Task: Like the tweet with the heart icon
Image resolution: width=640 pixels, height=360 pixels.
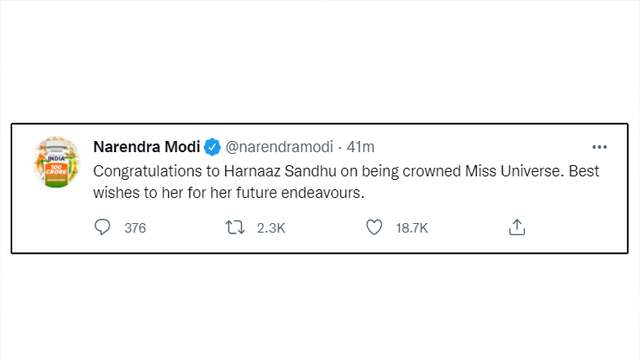Action: (374, 227)
